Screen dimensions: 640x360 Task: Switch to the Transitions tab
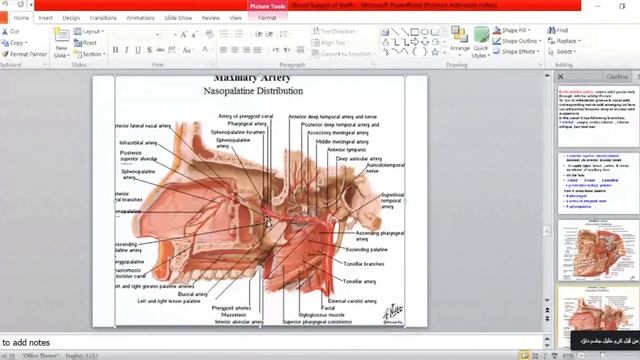coord(103,18)
